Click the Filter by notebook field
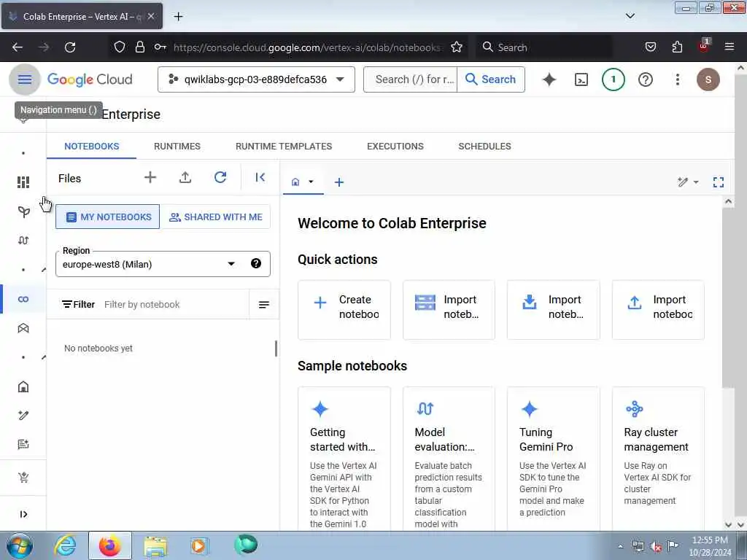 click(174, 305)
